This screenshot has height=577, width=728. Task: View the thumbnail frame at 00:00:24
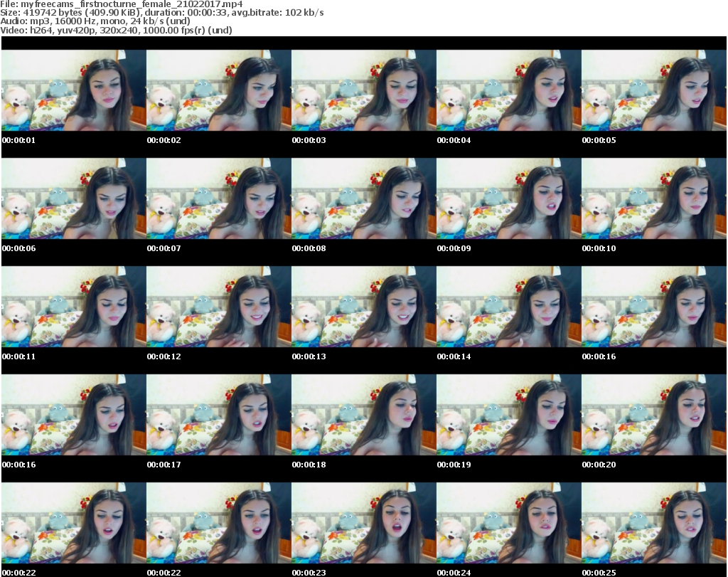509,523
